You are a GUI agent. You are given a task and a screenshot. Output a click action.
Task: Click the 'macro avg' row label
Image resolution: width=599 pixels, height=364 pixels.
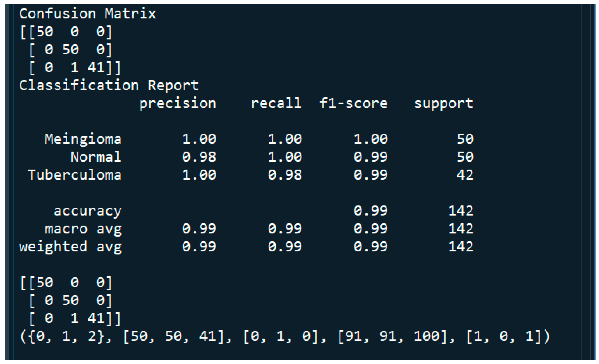click(83, 229)
